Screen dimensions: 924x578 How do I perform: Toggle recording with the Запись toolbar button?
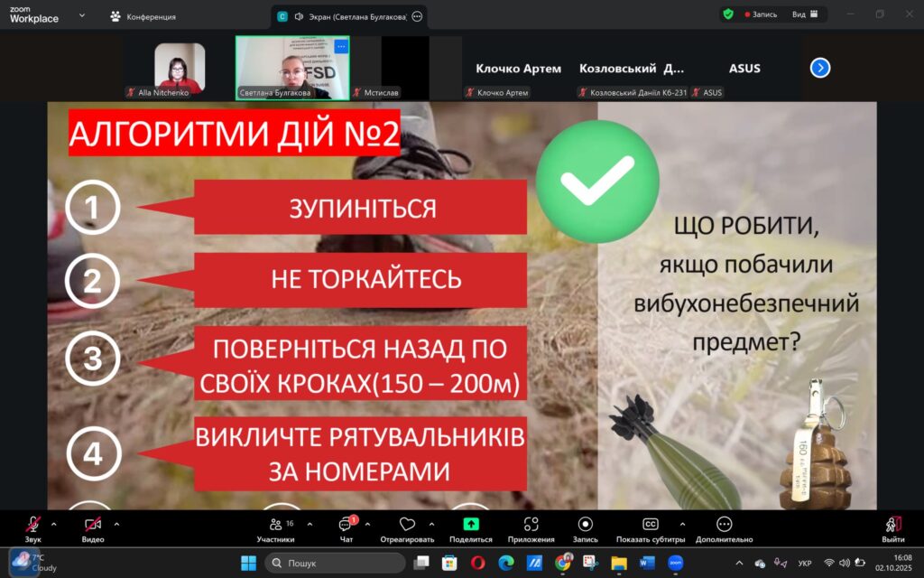click(x=585, y=525)
